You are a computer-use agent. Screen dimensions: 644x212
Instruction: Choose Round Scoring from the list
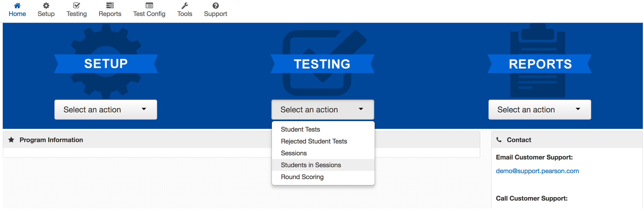tap(302, 177)
